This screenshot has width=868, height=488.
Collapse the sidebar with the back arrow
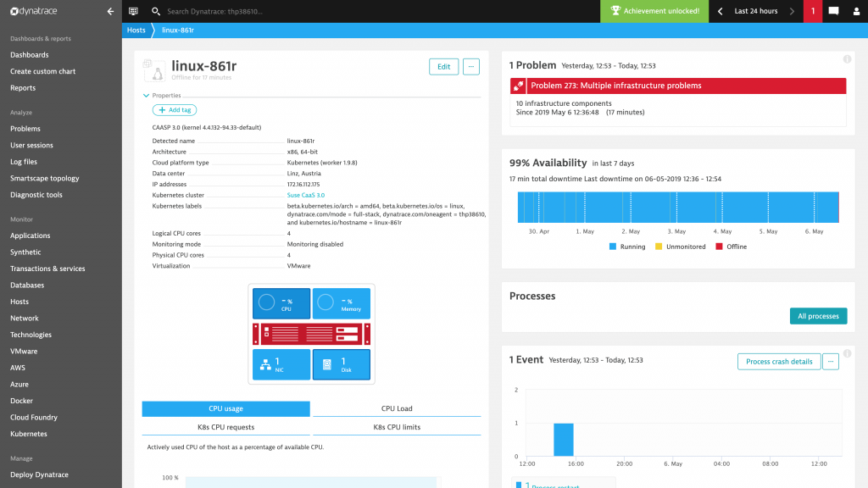pos(110,11)
